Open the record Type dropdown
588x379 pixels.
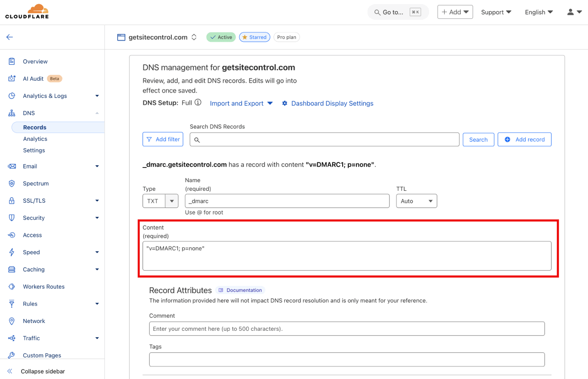click(x=172, y=201)
